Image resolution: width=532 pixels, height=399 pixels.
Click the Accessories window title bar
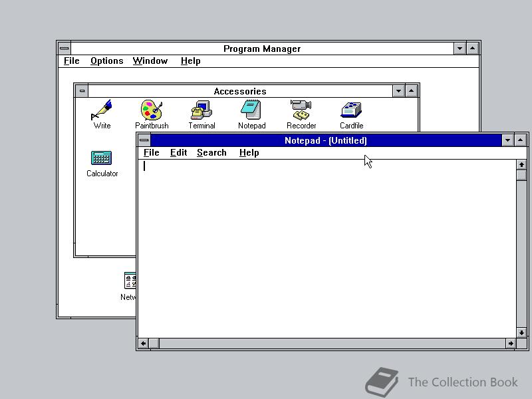[x=240, y=91]
